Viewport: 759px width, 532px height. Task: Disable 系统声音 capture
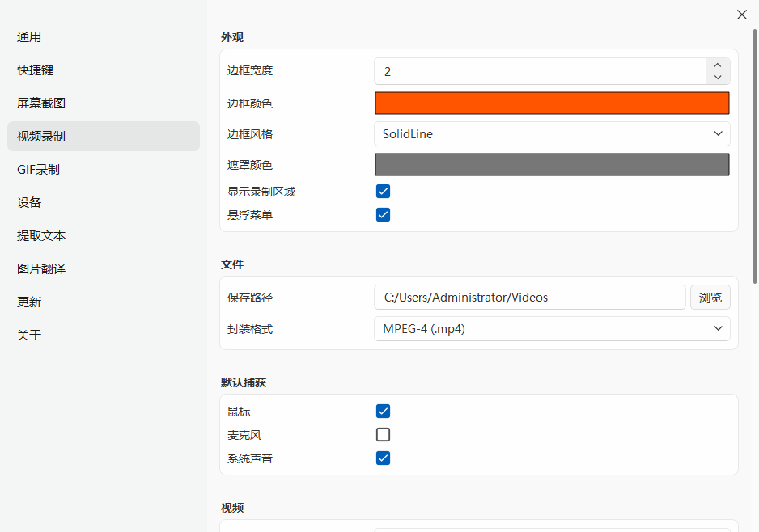383,458
